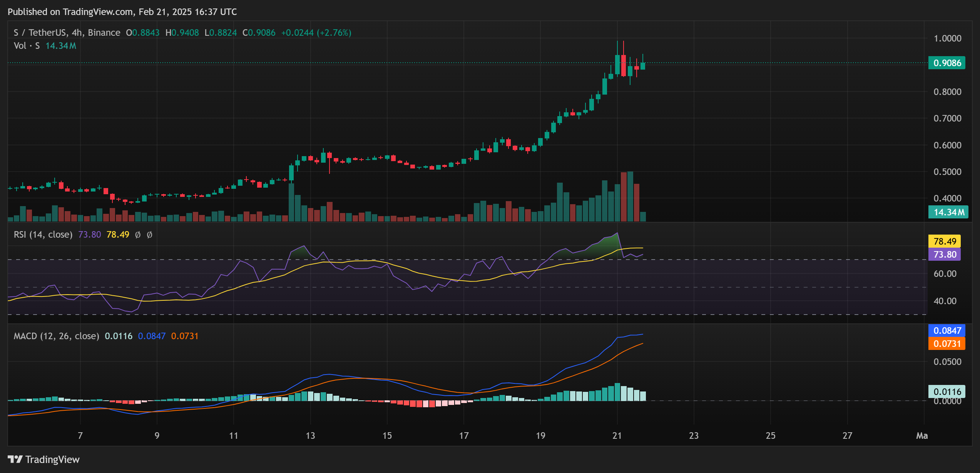Click the RSI (14, close) indicator label

pos(43,235)
